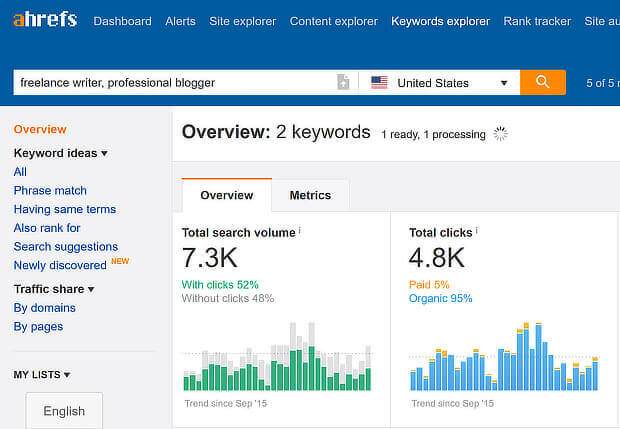The width and height of the screenshot is (620, 429).
Task: Switch to the Metrics tab
Action: [310, 195]
